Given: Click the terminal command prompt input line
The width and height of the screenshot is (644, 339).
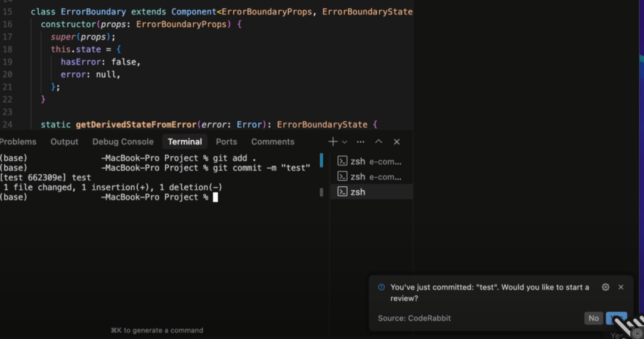Looking at the screenshot, I should click(215, 198).
